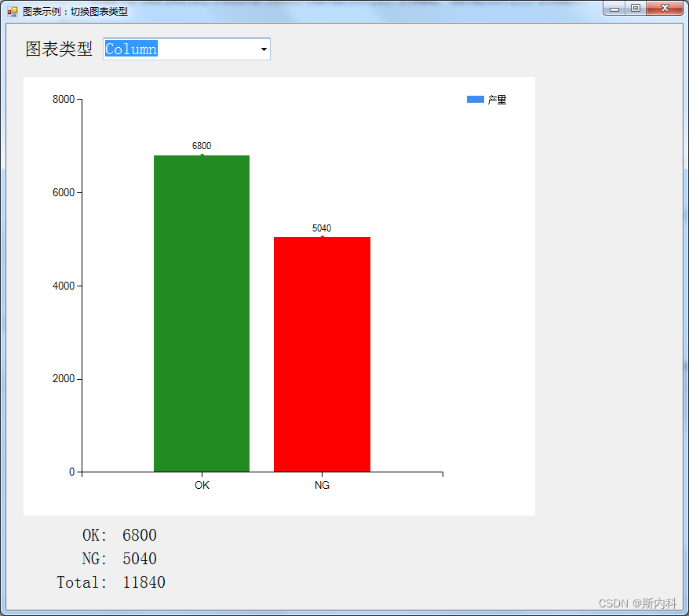
Task: Click the 6800 data label above bar
Action: (202, 145)
